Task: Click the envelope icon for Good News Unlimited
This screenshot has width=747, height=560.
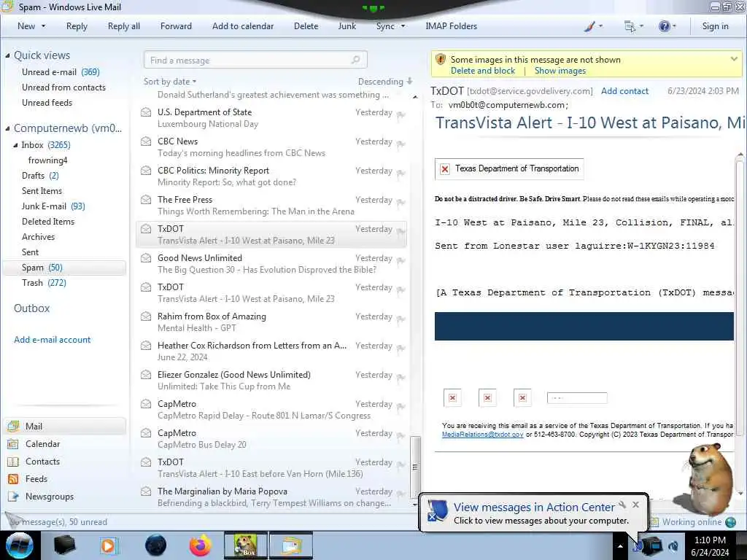Action: coord(146,258)
